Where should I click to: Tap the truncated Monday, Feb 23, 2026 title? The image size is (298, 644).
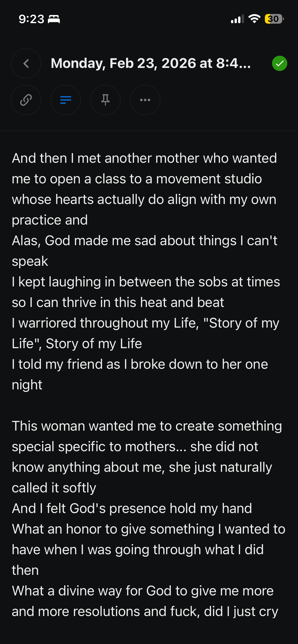151,63
